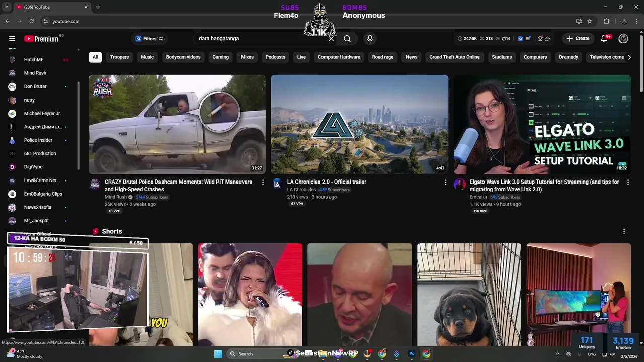644x362 pixels.
Task: Click the Emcaith channel avatar
Action: click(459, 184)
